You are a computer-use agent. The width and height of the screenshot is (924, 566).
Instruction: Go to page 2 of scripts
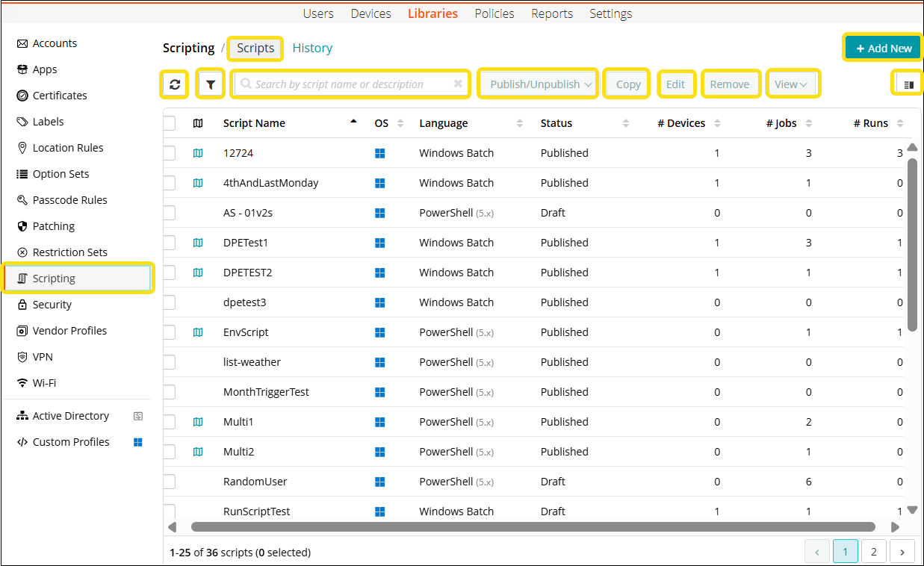[x=873, y=552]
